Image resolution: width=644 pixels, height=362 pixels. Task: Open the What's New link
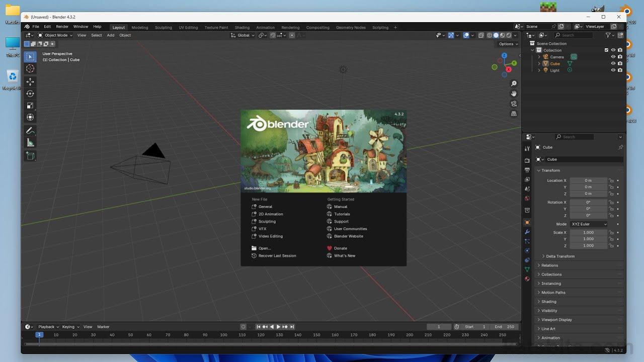345,255
